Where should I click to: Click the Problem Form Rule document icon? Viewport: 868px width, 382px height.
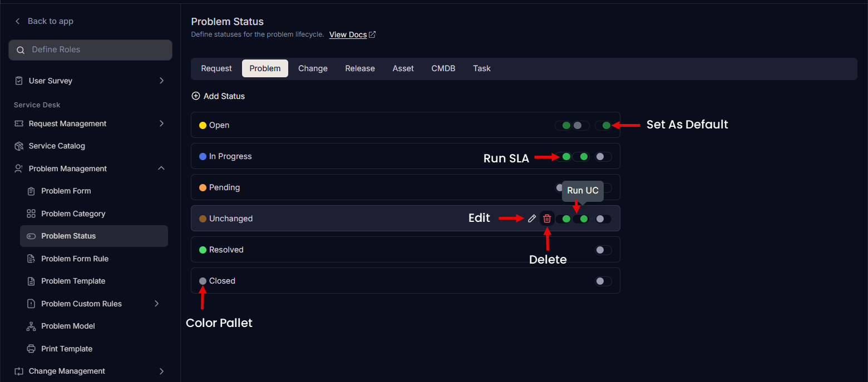coord(31,259)
